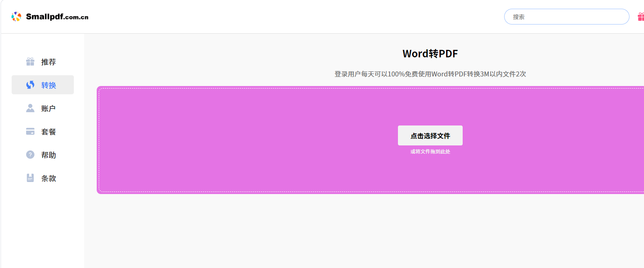Click the 或将文件拖到此处 hint text

point(430,152)
